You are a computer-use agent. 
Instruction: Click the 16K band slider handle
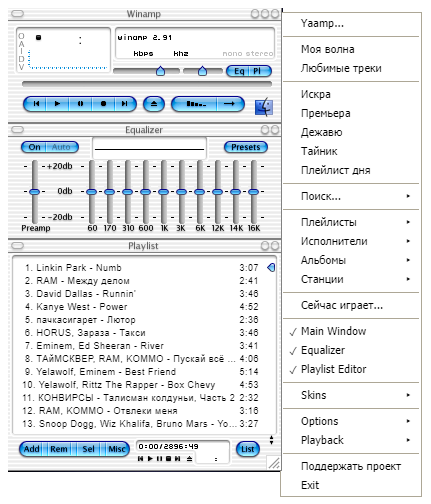[x=253, y=192]
